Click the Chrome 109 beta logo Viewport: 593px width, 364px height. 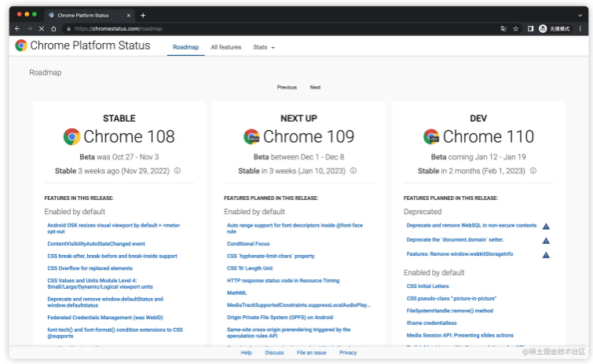(x=251, y=136)
